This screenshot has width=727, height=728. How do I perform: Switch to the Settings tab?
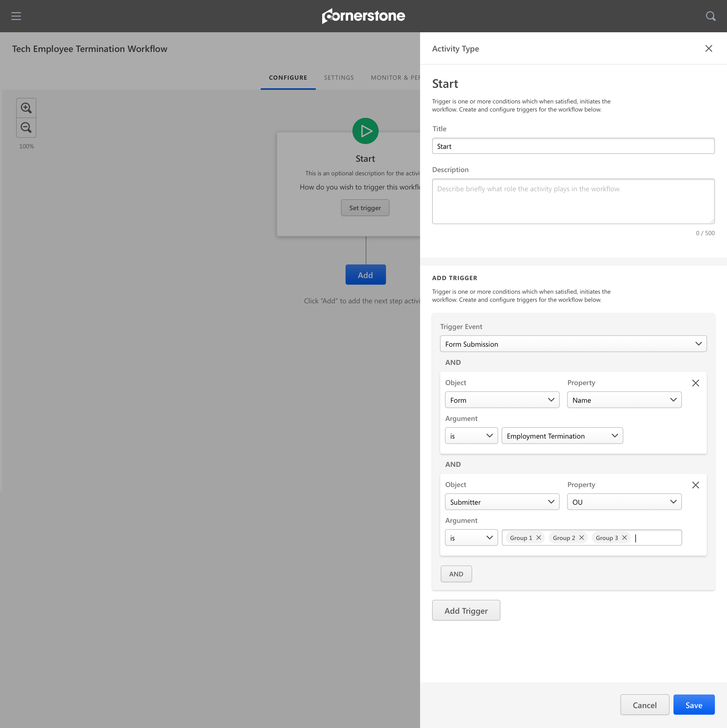338,78
